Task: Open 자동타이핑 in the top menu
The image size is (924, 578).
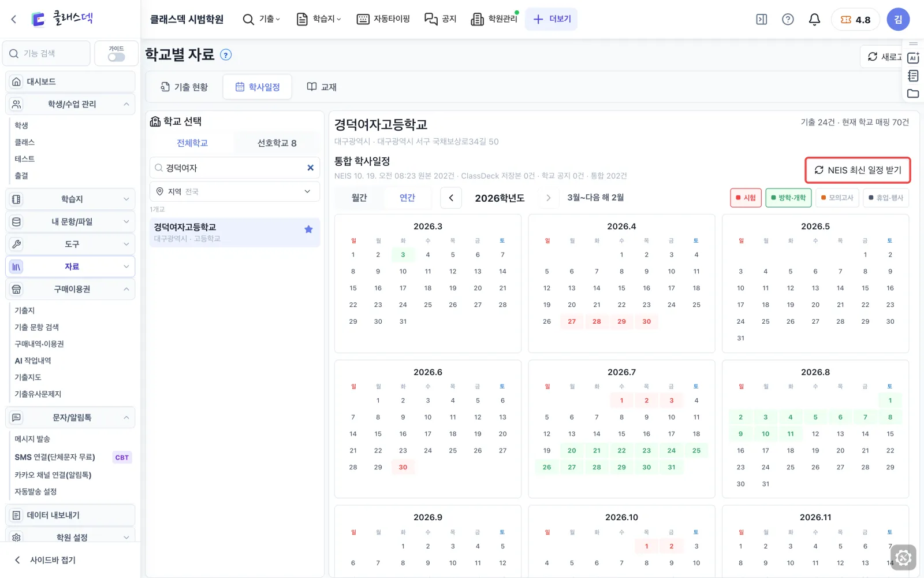Action: pyautogui.click(x=383, y=19)
